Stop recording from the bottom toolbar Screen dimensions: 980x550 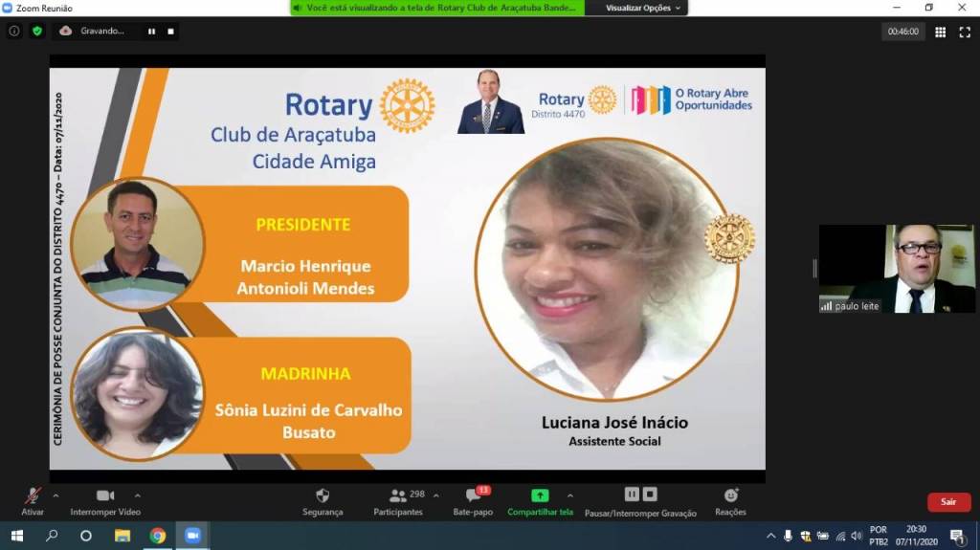point(650,495)
